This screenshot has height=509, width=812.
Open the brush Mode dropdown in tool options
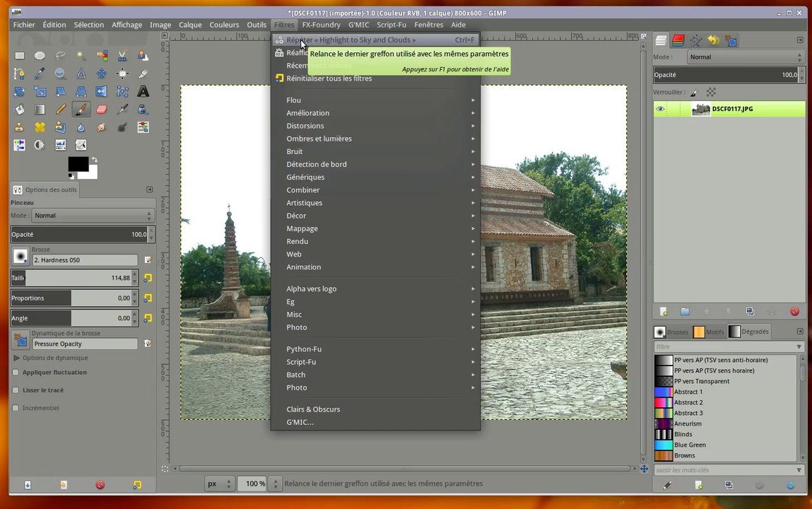point(93,216)
